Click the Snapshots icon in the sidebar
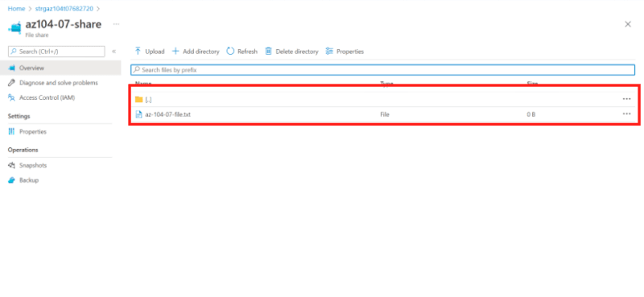 [11, 165]
